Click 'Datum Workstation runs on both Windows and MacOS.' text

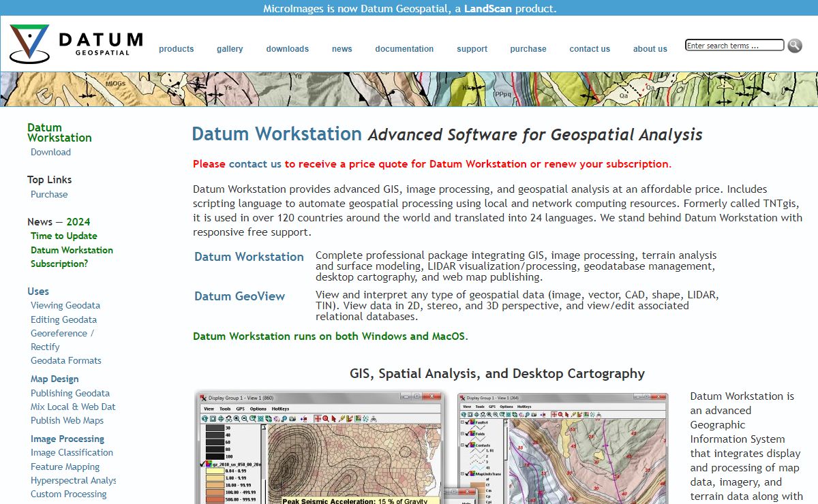click(331, 336)
